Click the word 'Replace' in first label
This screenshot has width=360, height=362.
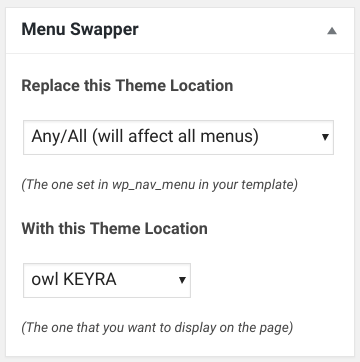point(51,86)
